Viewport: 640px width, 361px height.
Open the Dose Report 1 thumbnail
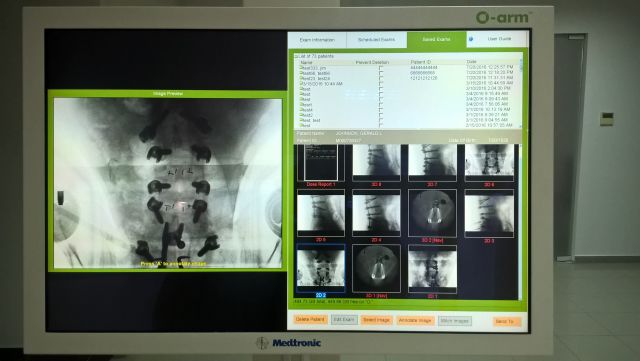pos(321,163)
